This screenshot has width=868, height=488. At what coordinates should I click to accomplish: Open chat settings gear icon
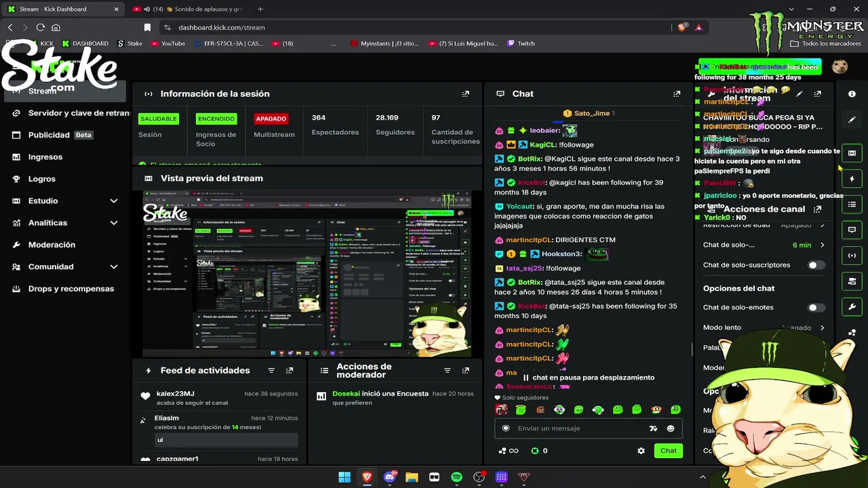[x=641, y=451]
